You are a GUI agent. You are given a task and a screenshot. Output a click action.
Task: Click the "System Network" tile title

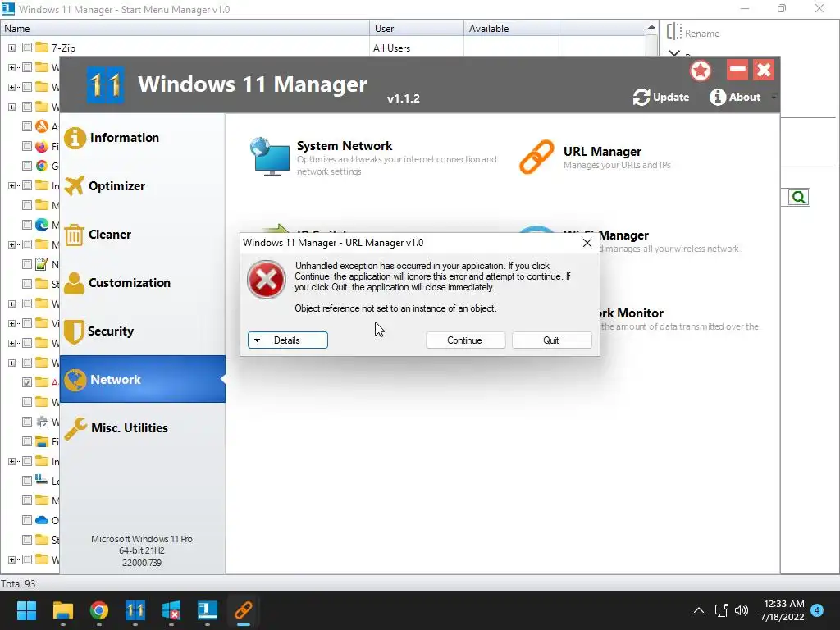(345, 146)
